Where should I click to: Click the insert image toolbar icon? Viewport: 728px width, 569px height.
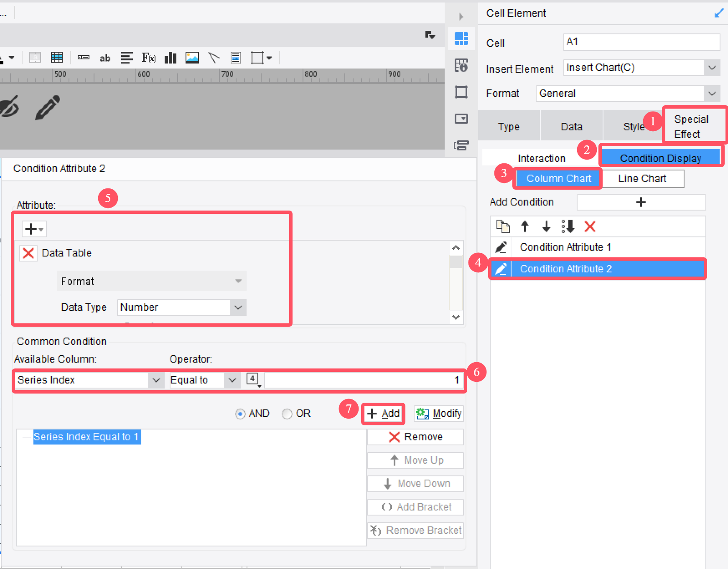click(192, 58)
